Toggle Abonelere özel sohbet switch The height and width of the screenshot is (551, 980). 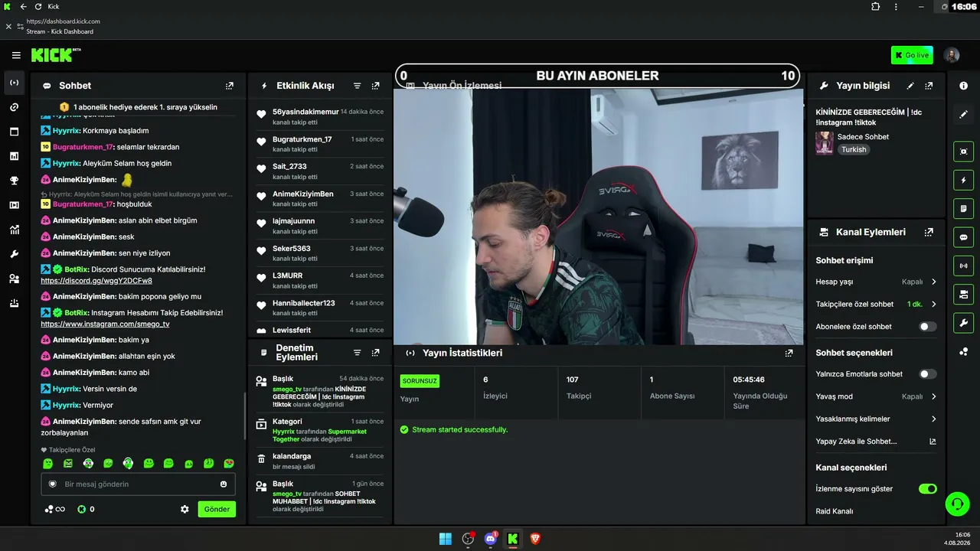click(927, 327)
